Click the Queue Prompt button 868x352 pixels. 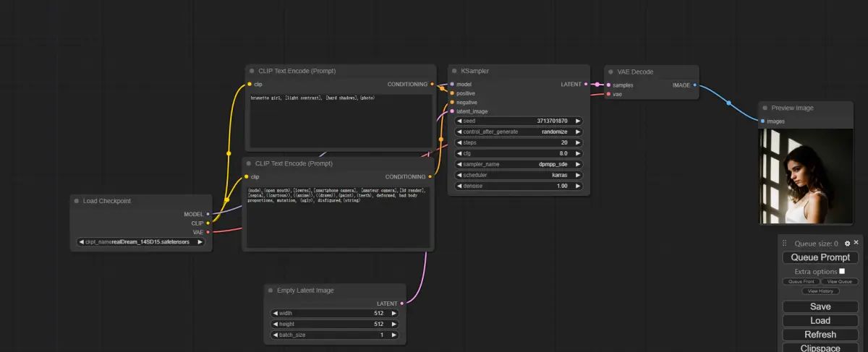pos(820,257)
